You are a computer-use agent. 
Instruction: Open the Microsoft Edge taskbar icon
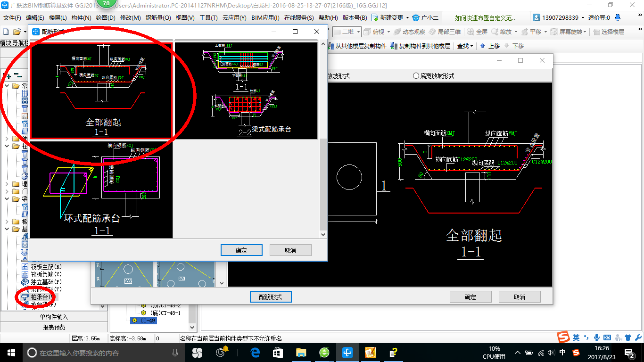click(x=255, y=353)
